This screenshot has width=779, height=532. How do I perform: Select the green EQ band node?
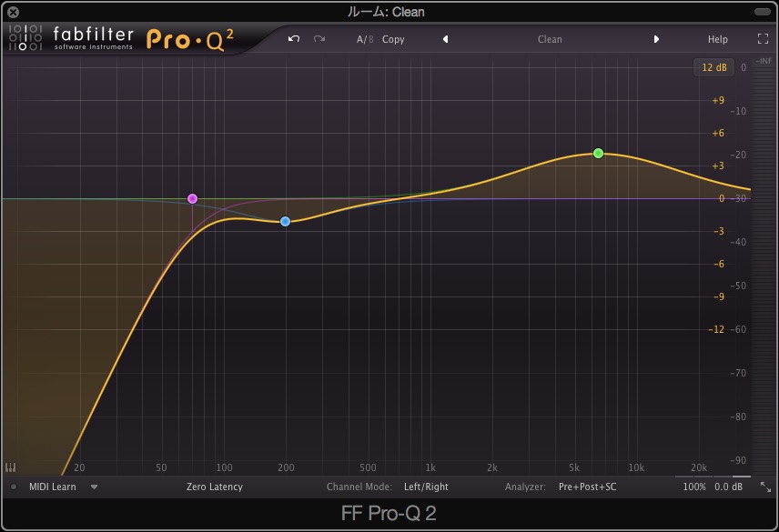coord(598,154)
